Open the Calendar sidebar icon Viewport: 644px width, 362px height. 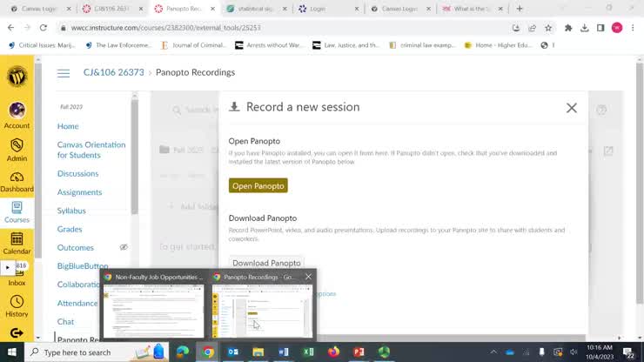(17, 244)
